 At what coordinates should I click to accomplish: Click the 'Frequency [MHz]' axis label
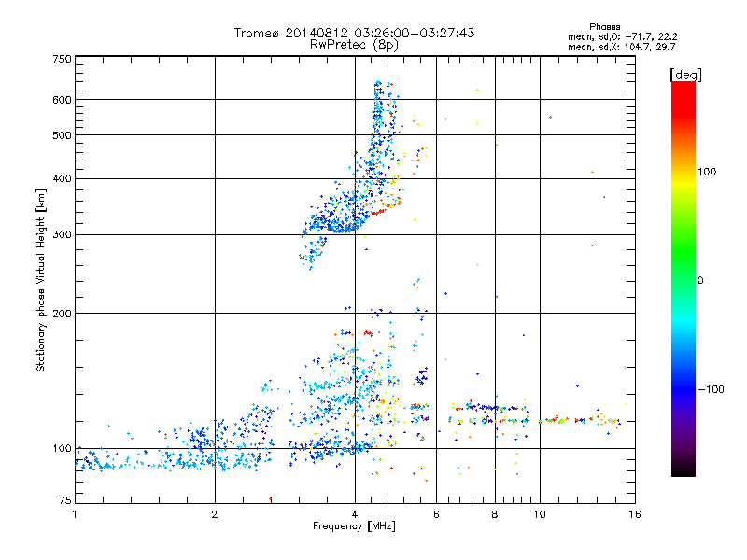pos(354,526)
